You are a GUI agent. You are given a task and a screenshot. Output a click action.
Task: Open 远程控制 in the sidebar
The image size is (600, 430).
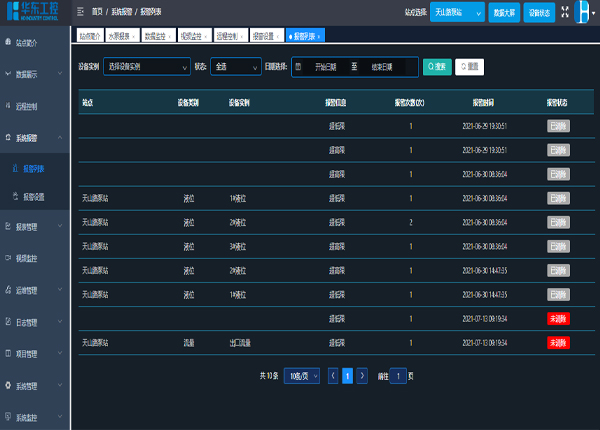pyautogui.click(x=28, y=105)
